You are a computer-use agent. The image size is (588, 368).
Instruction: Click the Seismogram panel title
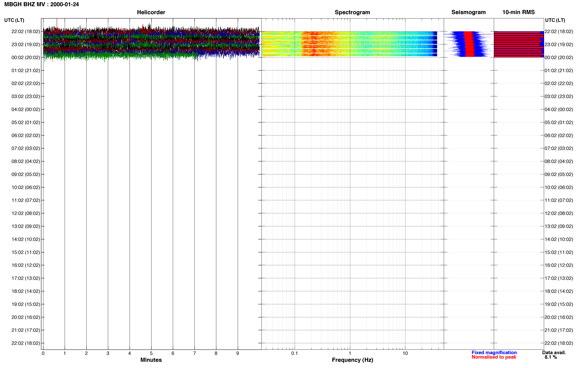click(x=468, y=12)
